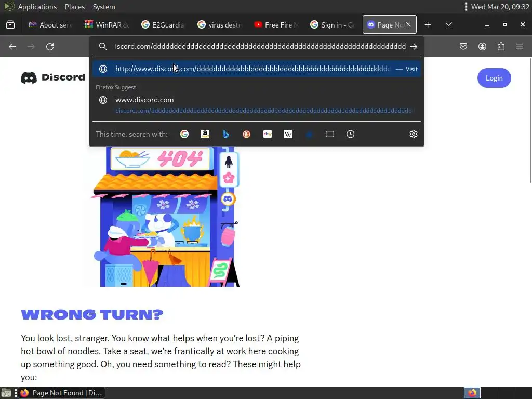Screen dimensions: 532x399
Task: Visit the highlighted www.discord.com URL suggestion
Action: pos(257,69)
